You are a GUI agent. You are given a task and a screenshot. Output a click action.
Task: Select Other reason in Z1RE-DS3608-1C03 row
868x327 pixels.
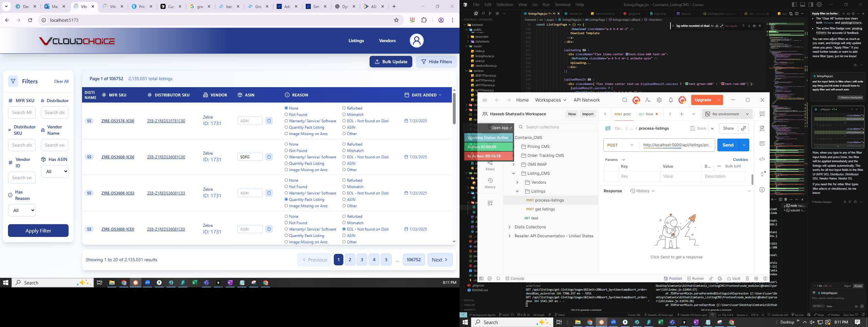coord(344,206)
